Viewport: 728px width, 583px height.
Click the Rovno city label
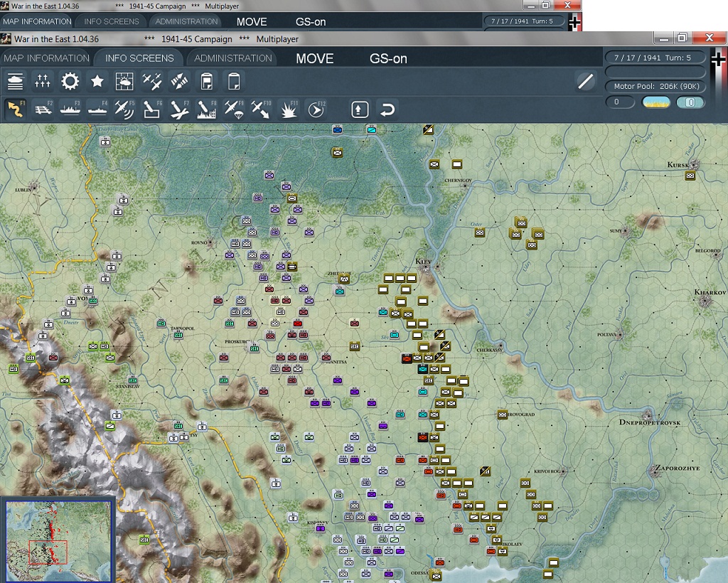[199, 242]
